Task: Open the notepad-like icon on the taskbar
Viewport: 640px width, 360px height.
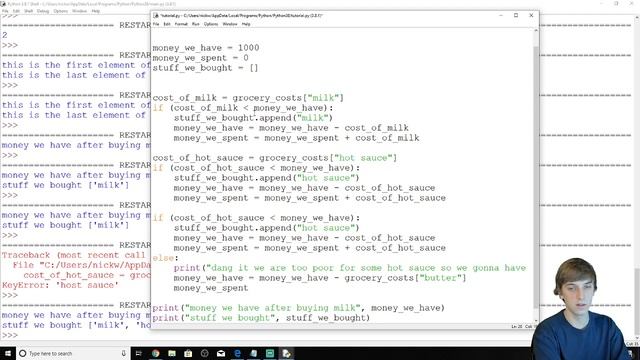Action: 253,353
